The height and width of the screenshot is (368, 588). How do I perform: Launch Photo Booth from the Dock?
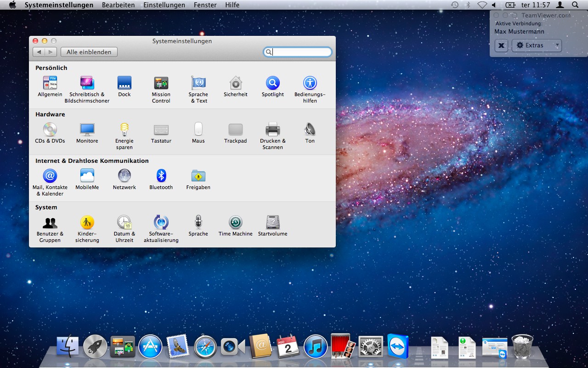coord(343,346)
